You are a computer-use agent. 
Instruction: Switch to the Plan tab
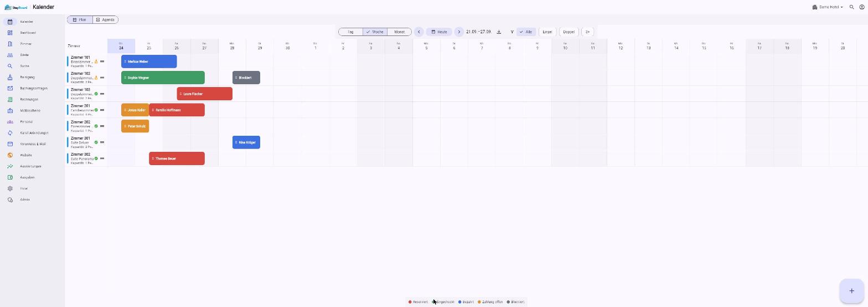point(80,19)
